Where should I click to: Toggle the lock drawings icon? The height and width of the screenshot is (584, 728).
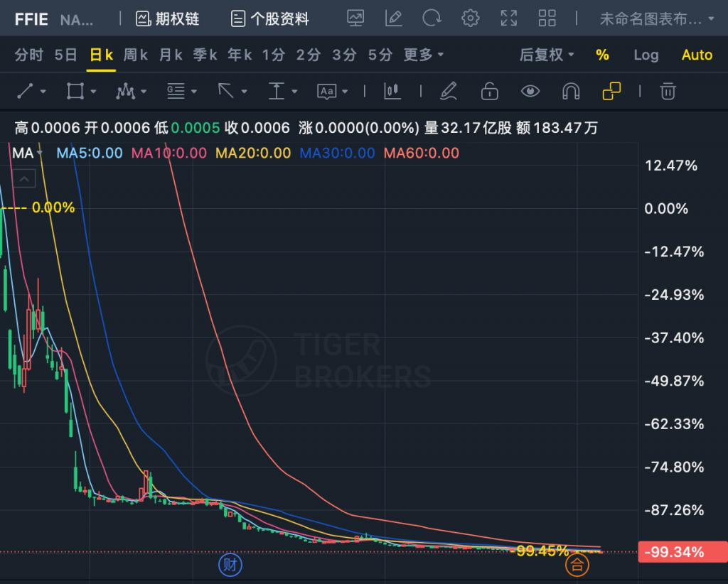point(489,91)
